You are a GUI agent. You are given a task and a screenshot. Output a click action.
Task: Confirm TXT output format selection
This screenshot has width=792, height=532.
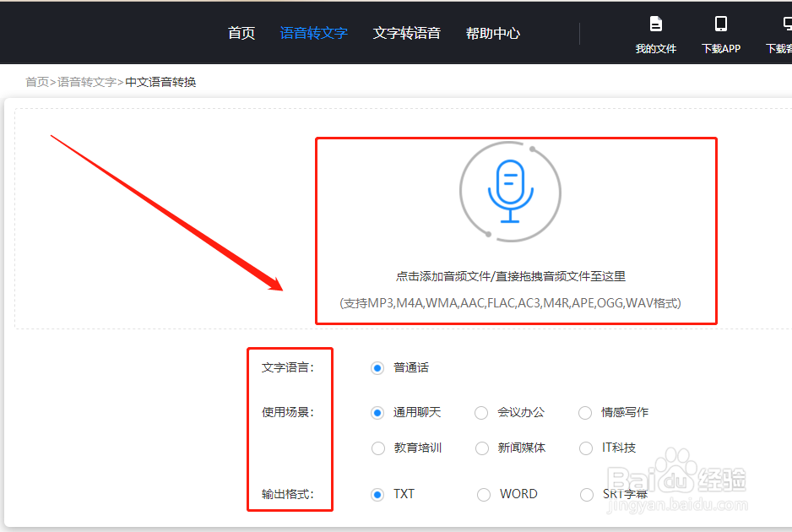click(x=377, y=494)
